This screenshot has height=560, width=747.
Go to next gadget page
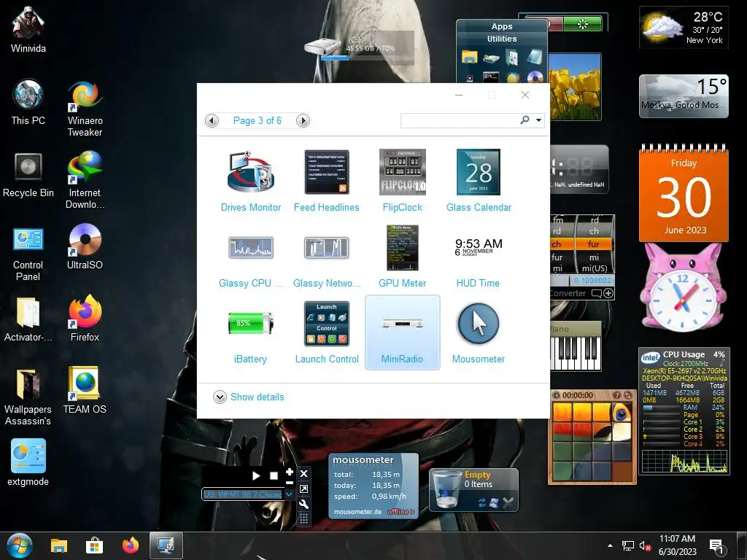click(x=303, y=120)
